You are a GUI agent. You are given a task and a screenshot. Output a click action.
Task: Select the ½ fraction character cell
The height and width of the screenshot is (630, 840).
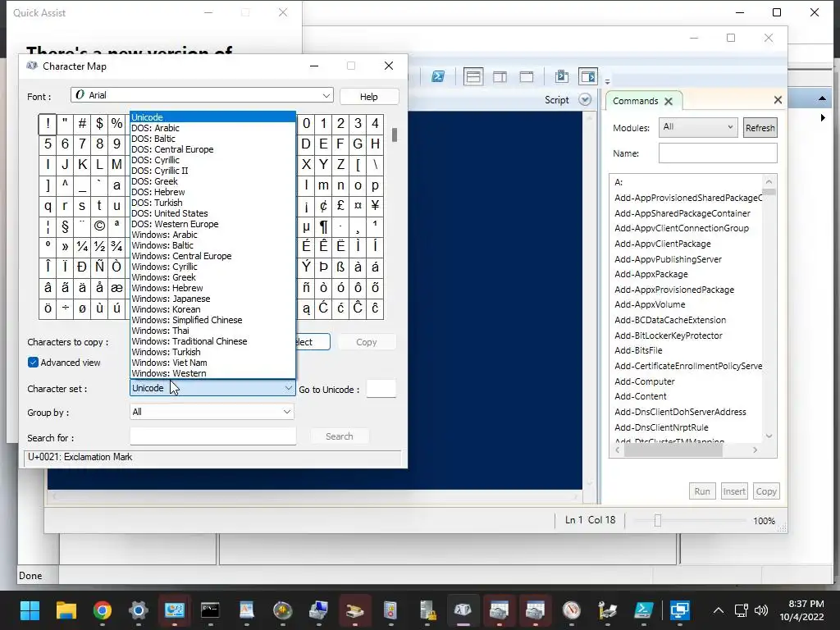pos(99,246)
